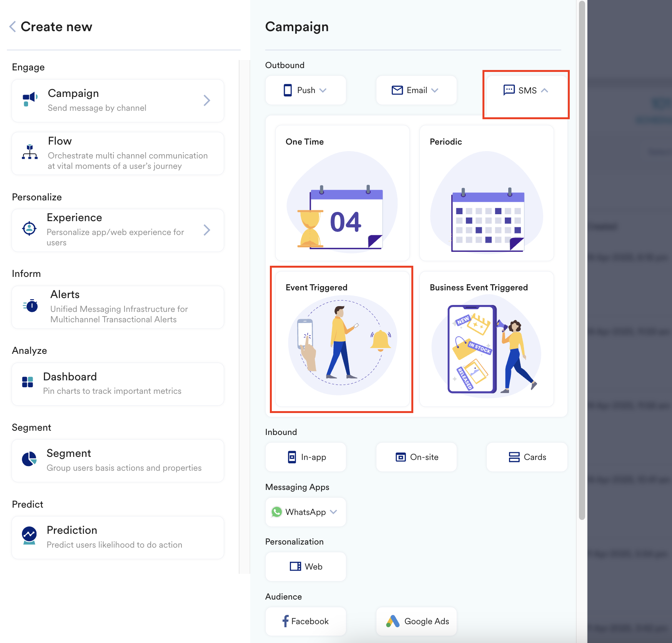Open the In-app inbound campaign

[x=306, y=457]
